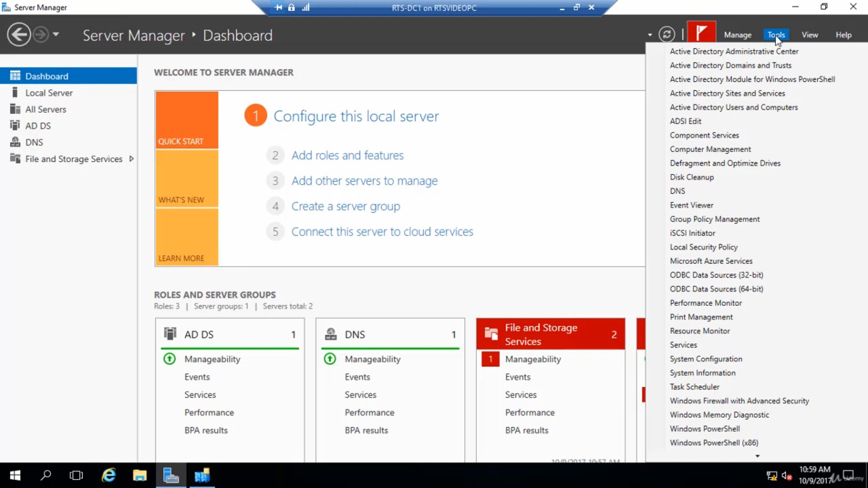Open Performance under File and Storage Services
The width and height of the screenshot is (868, 488).
click(530, 413)
